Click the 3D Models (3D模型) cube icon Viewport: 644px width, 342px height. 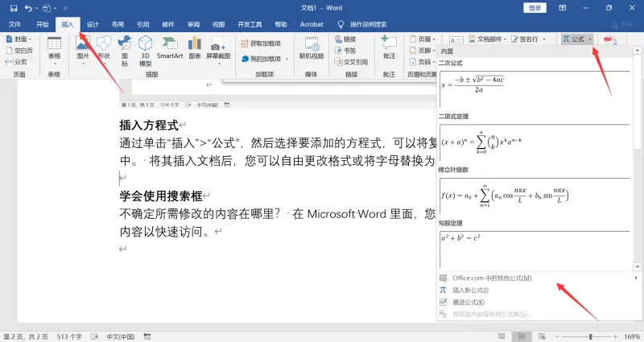145,52
